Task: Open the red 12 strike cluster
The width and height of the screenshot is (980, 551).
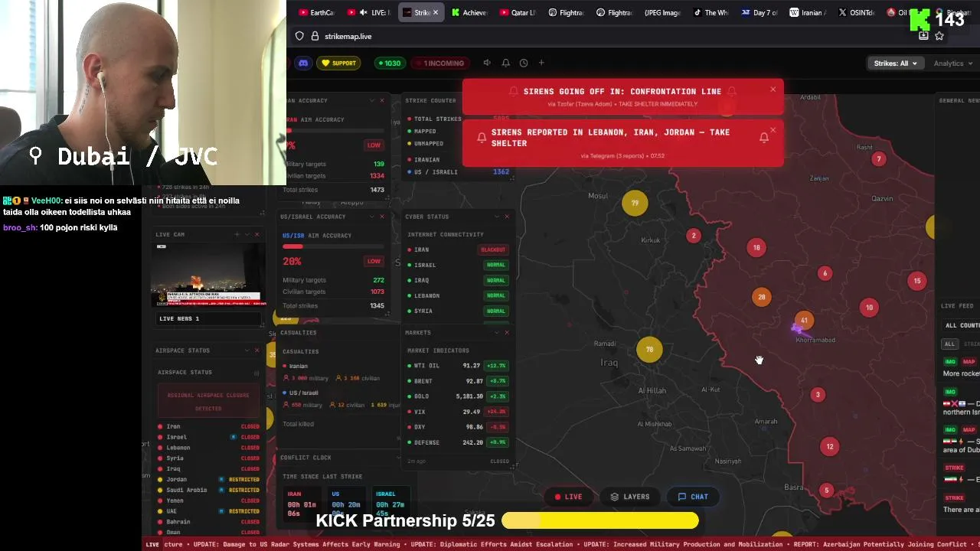Action: click(x=830, y=447)
